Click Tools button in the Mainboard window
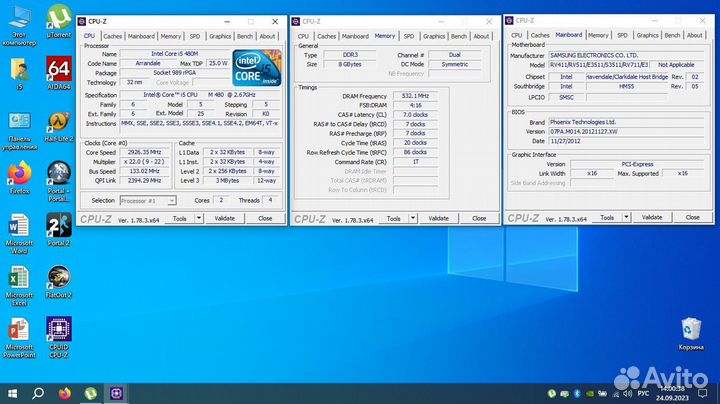The image size is (720, 404). tap(607, 218)
